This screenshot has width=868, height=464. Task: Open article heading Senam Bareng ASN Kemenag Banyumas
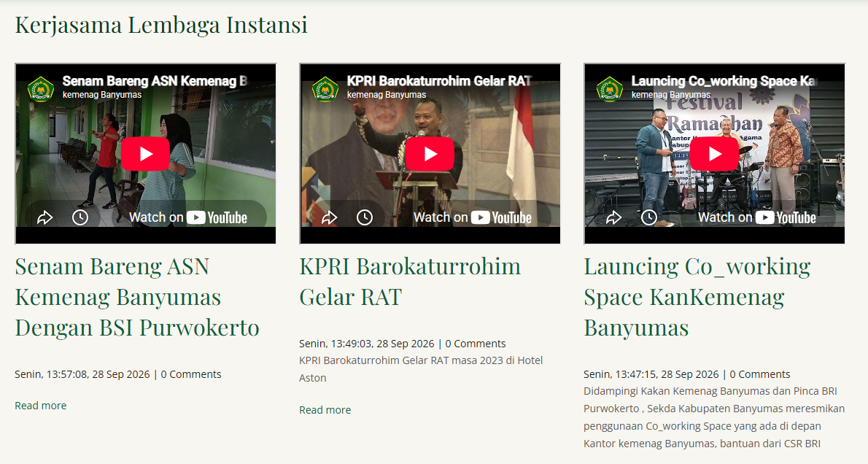click(x=137, y=298)
